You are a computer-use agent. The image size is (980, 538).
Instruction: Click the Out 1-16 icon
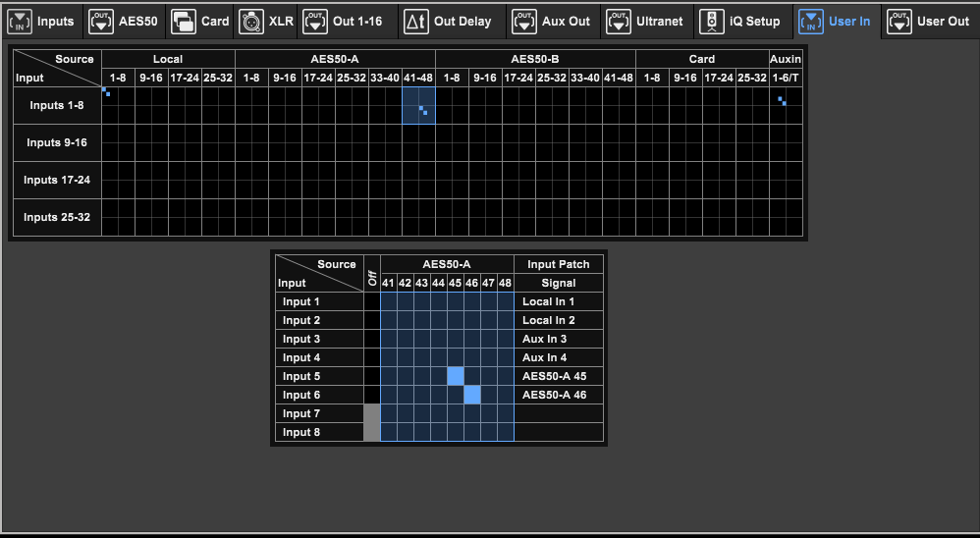coord(315,22)
